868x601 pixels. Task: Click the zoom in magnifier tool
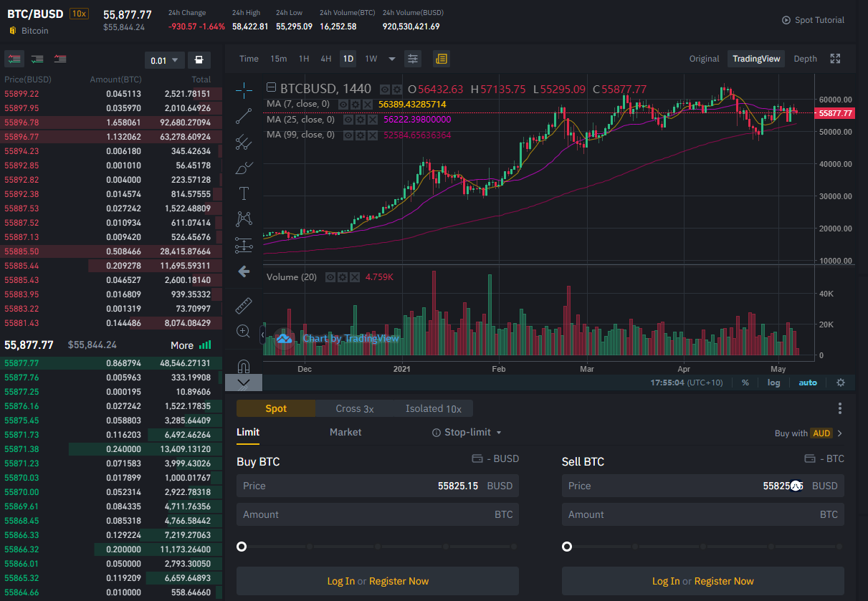(x=244, y=331)
